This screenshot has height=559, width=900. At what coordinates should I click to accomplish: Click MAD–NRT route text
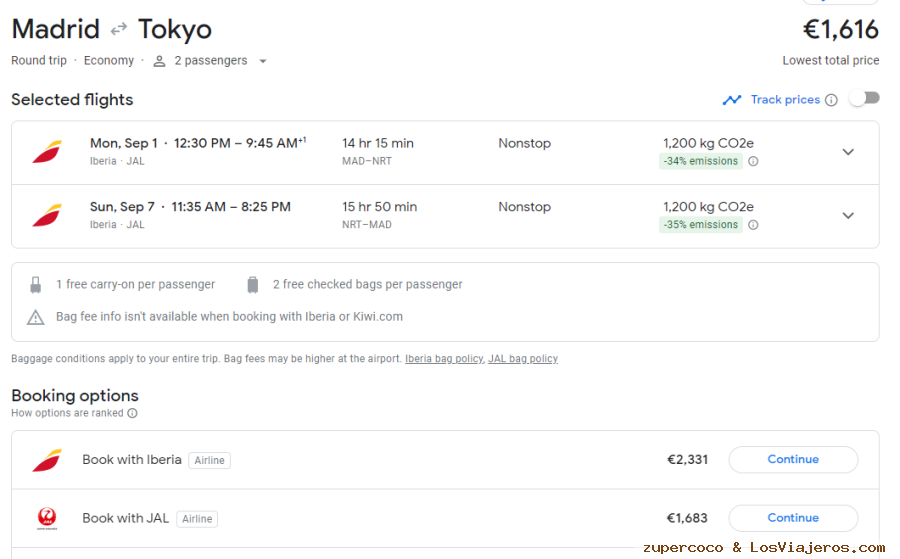367,161
